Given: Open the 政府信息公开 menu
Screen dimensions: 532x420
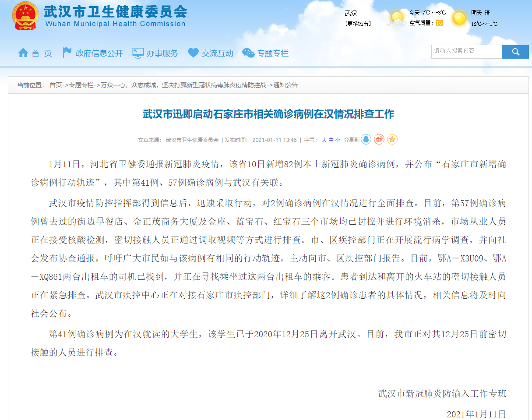Looking at the screenshot, I should coord(93,53).
